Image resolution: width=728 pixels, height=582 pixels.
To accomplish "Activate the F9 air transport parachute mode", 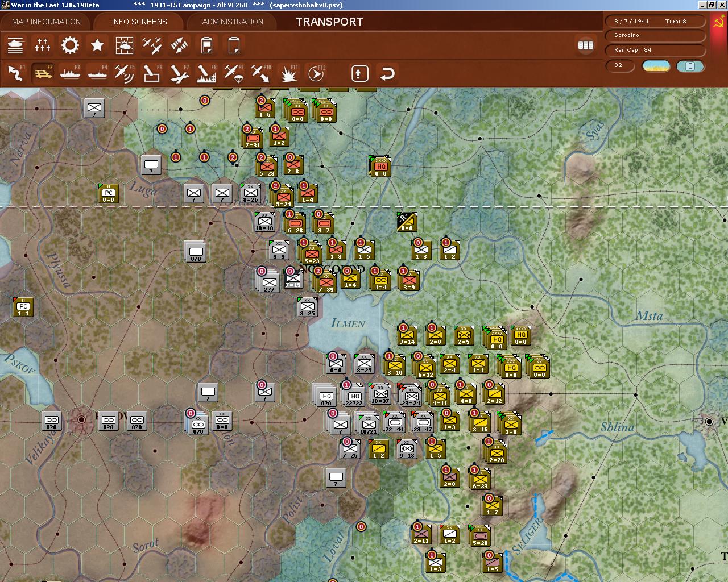I will point(234,73).
